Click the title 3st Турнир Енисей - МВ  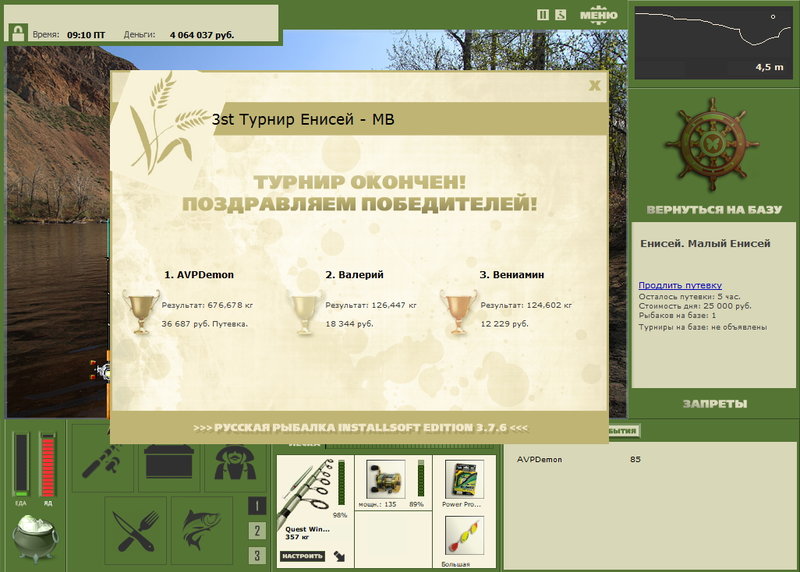pos(303,119)
